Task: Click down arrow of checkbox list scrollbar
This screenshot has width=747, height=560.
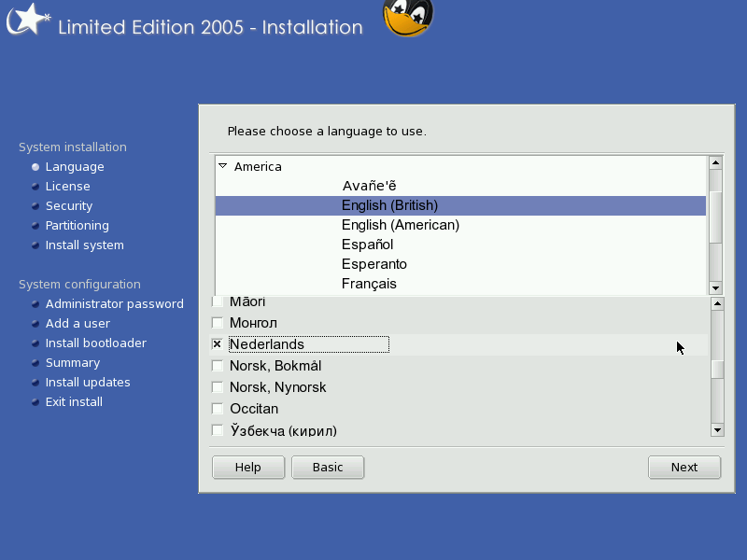Action: (717, 430)
